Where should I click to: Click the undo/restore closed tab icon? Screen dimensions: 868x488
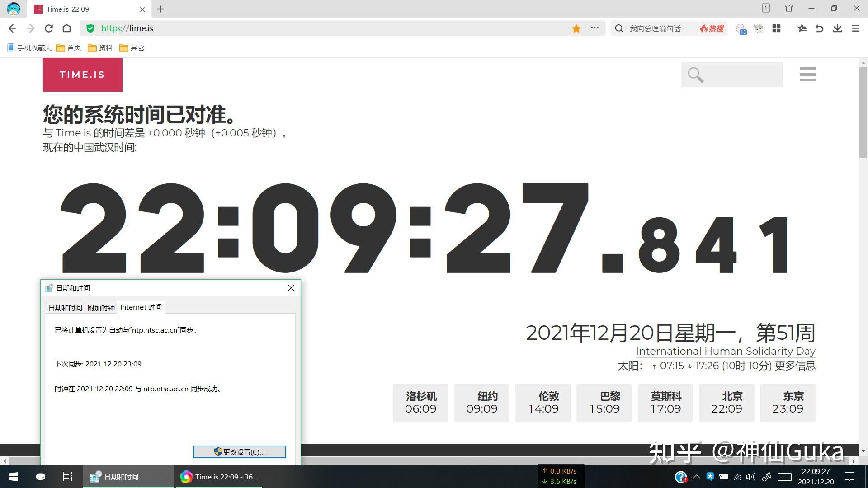pos(819,28)
